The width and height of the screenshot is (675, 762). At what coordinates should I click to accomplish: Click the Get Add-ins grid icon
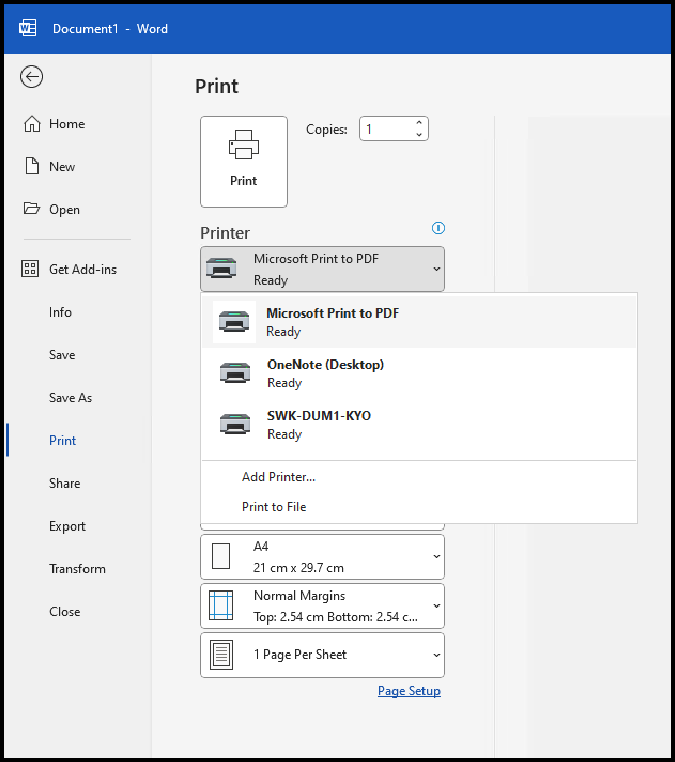[x=31, y=269]
